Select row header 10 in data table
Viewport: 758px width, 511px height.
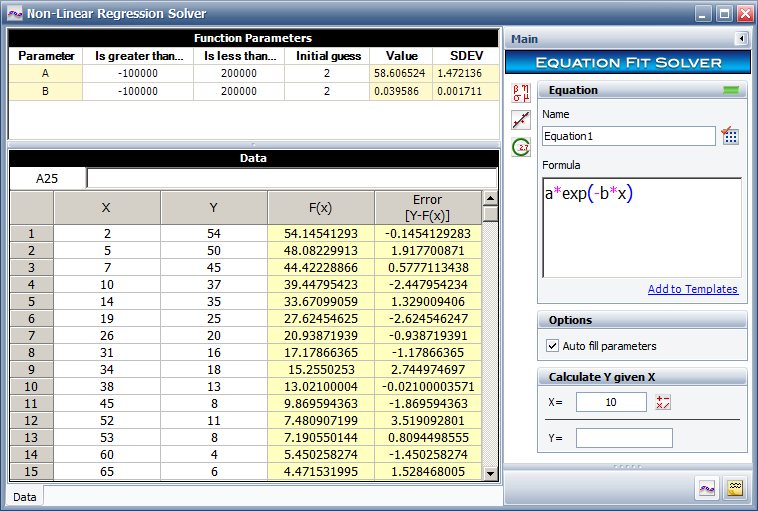(x=31, y=387)
